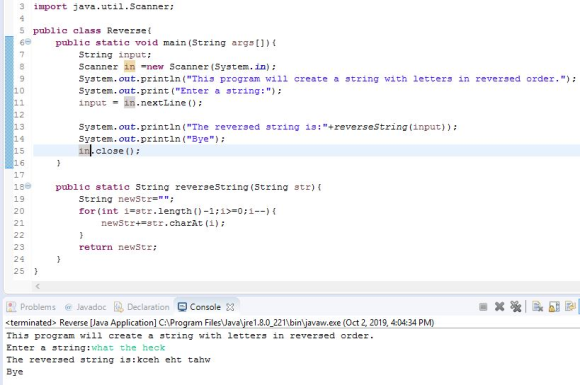Click the "for" keyword on line 20
The width and height of the screenshot is (580, 385).
click(x=87, y=211)
